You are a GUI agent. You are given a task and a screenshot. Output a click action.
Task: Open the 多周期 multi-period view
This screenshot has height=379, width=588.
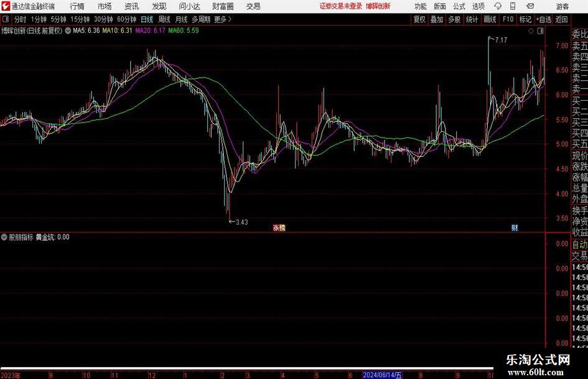201,19
